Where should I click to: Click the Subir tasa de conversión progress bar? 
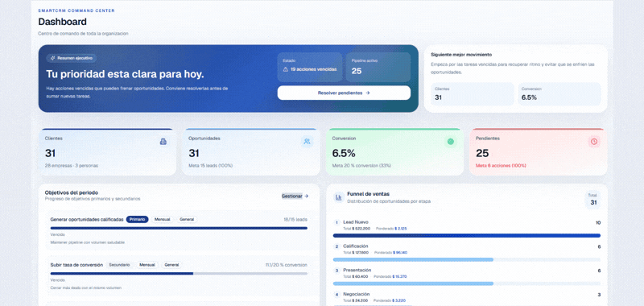179,273
